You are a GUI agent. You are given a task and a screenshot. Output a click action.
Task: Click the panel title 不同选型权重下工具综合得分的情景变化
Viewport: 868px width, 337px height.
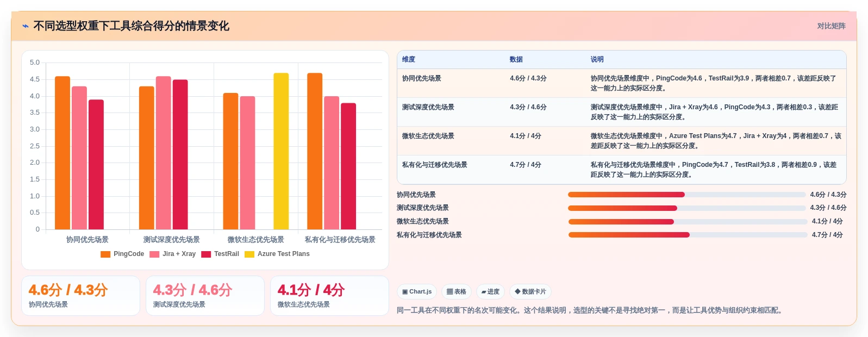click(x=132, y=26)
